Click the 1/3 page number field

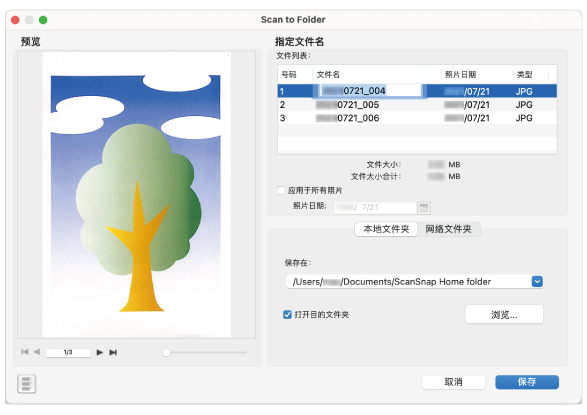click(68, 353)
